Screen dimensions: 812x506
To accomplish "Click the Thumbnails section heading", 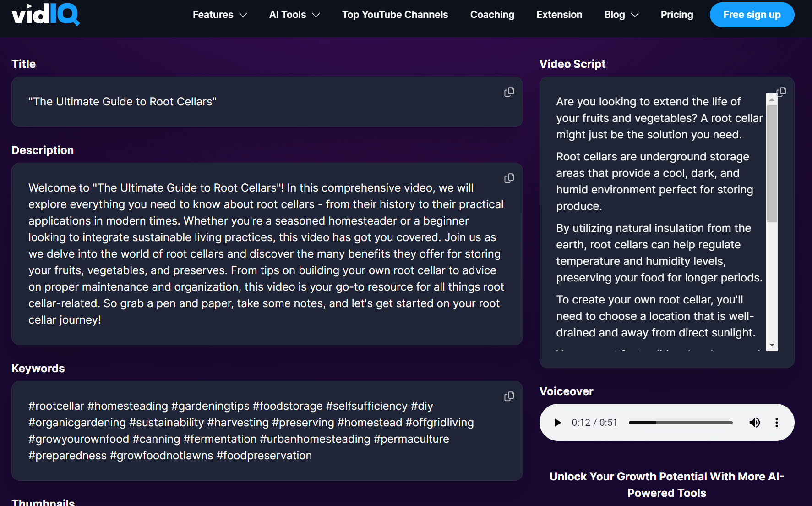I will (43, 502).
